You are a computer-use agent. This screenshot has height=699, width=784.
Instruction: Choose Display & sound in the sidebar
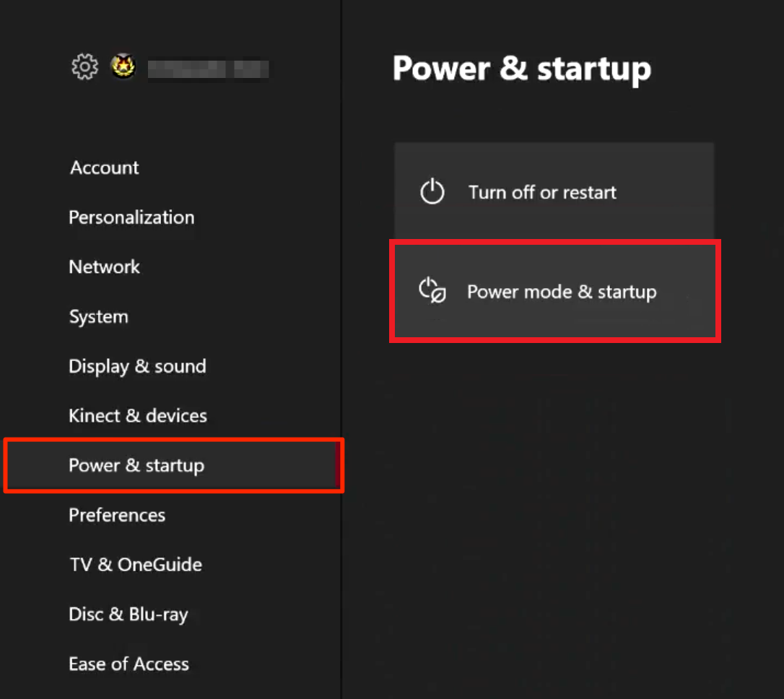point(137,367)
